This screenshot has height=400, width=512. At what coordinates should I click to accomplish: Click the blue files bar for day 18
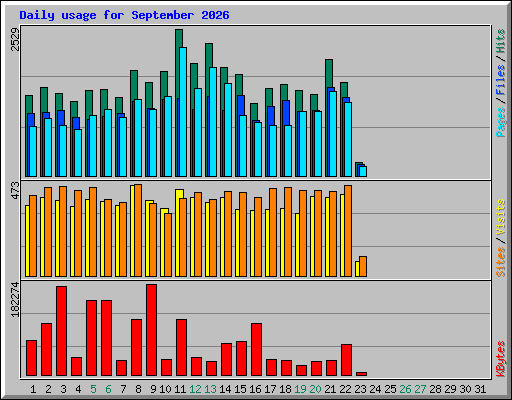(x=286, y=113)
